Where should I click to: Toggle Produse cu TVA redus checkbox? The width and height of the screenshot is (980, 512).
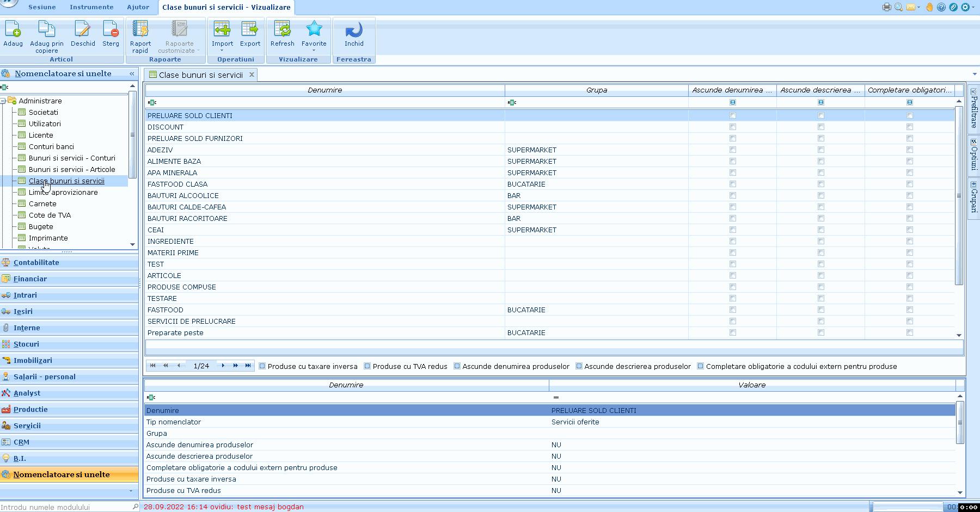tap(367, 366)
